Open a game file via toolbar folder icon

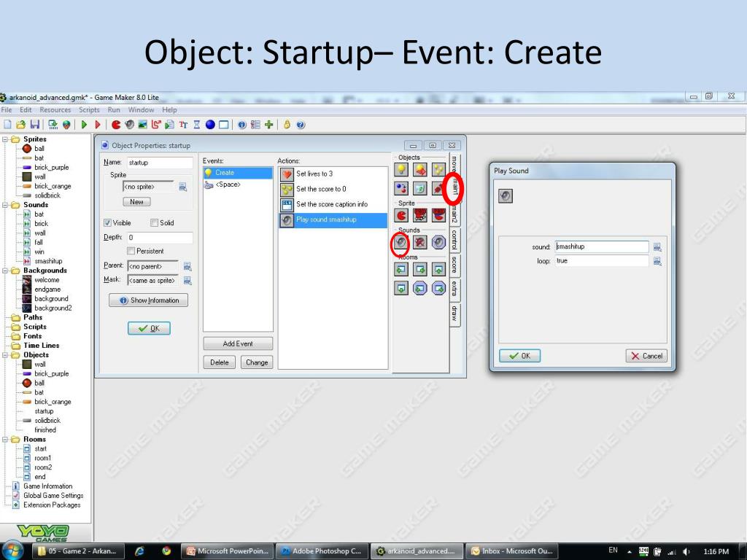point(21,125)
